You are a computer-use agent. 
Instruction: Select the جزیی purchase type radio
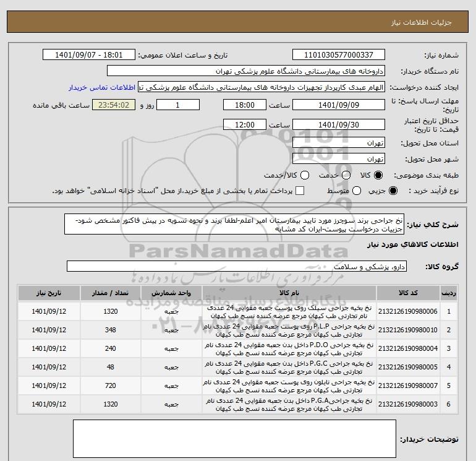[x=393, y=191]
